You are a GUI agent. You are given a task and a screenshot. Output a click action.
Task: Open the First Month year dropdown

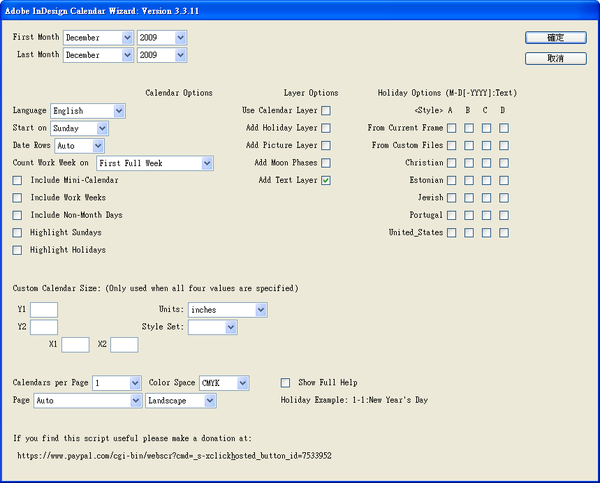click(x=162, y=38)
